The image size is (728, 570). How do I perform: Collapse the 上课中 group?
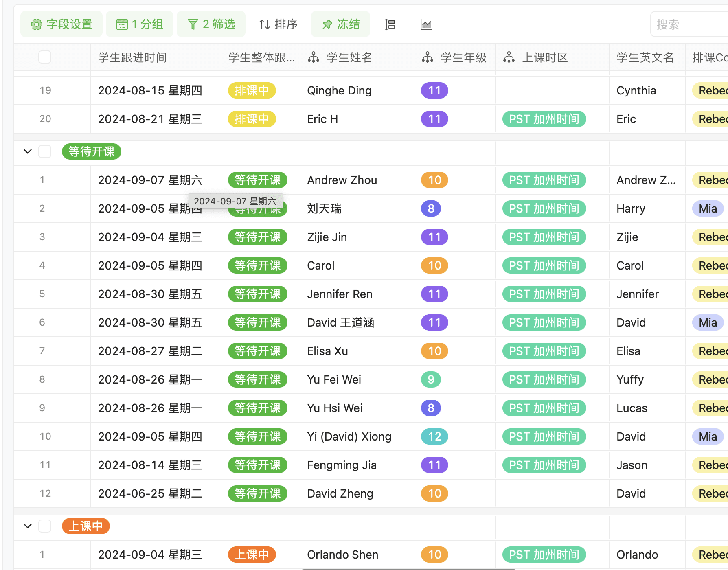[x=28, y=526]
